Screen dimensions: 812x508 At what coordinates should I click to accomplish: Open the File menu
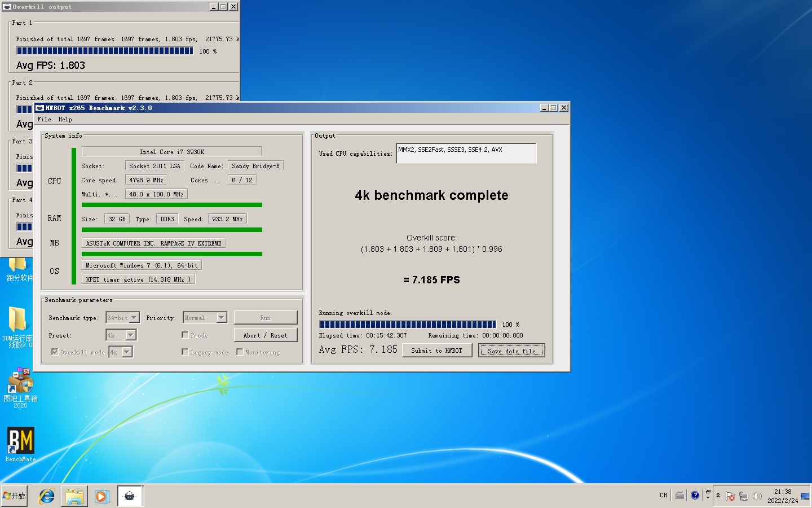[x=44, y=119]
